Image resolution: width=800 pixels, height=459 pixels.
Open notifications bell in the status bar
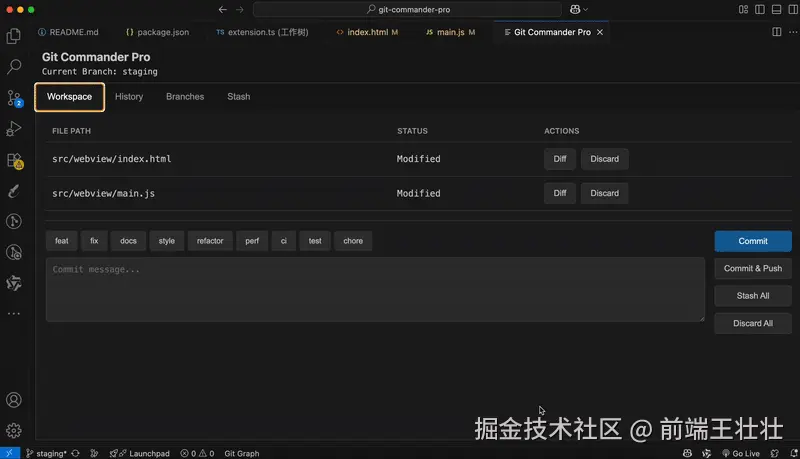coord(794,453)
